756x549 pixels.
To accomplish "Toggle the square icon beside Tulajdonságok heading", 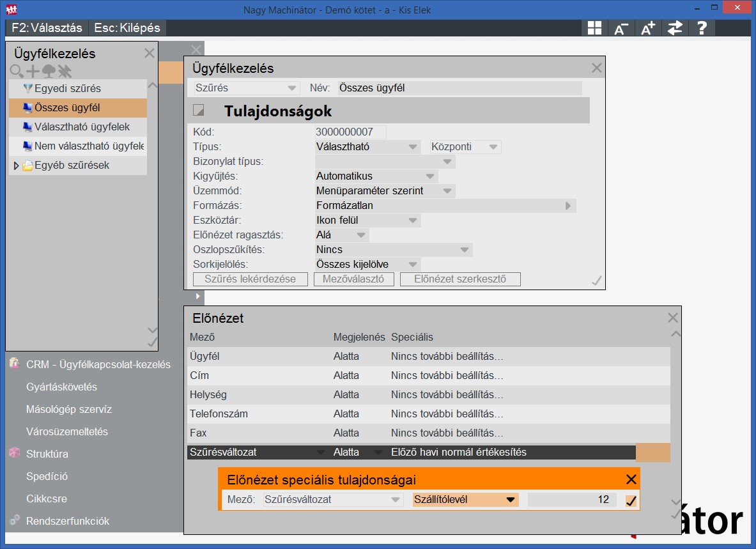I will point(199,111).
